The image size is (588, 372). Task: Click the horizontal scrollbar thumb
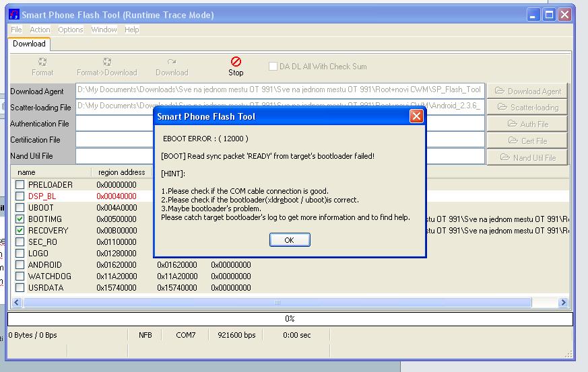[x=277, y=302]
